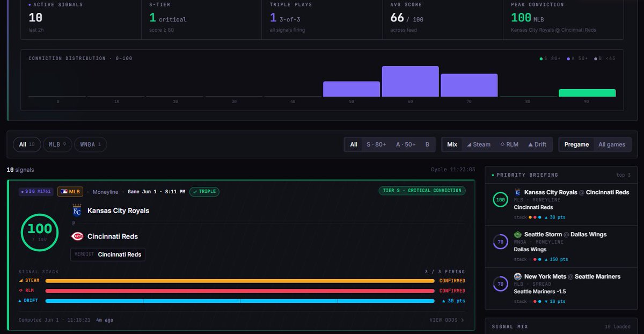Screen dimensions: 644x334
Task: Click the 50 bucket bar in distribution
Action: (352, 89)
